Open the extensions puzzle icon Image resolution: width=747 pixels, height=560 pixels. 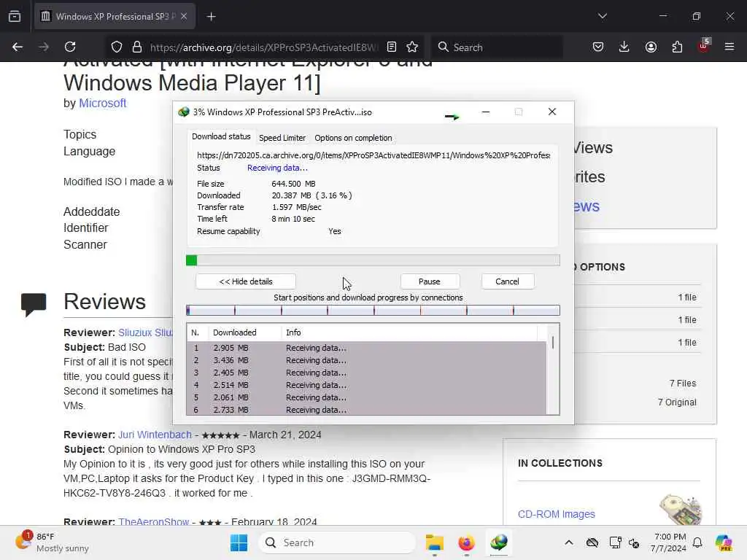(x=677, y=47)
